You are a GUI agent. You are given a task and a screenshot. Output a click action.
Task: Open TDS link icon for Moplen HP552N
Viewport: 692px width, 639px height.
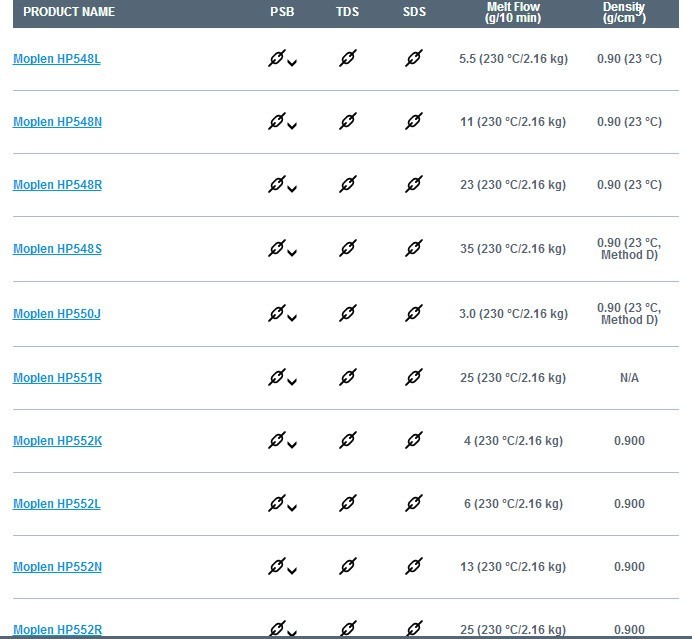(x=348, y=567)
